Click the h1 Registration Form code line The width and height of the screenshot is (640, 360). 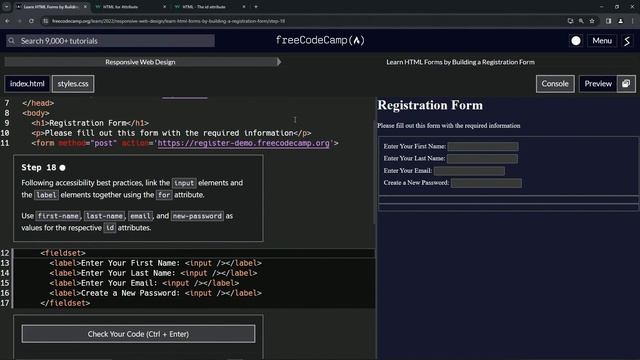(x=90, y=123)
